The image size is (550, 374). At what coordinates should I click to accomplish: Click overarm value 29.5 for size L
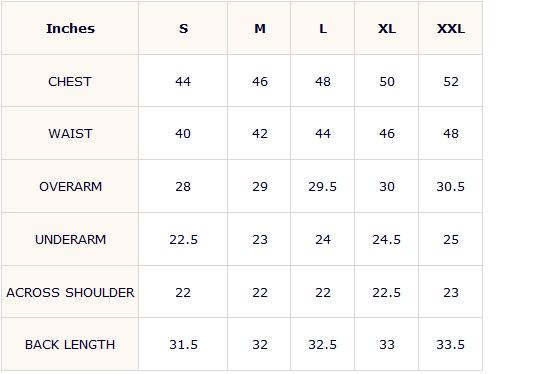pos(322,186)
